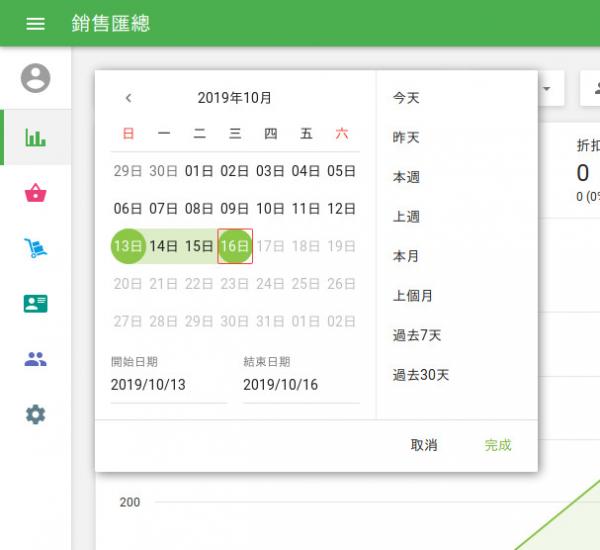Click the 開始日期 field showing 2019/10/13
This screenshot has width=600, height=550.
[x=168, y=384]
